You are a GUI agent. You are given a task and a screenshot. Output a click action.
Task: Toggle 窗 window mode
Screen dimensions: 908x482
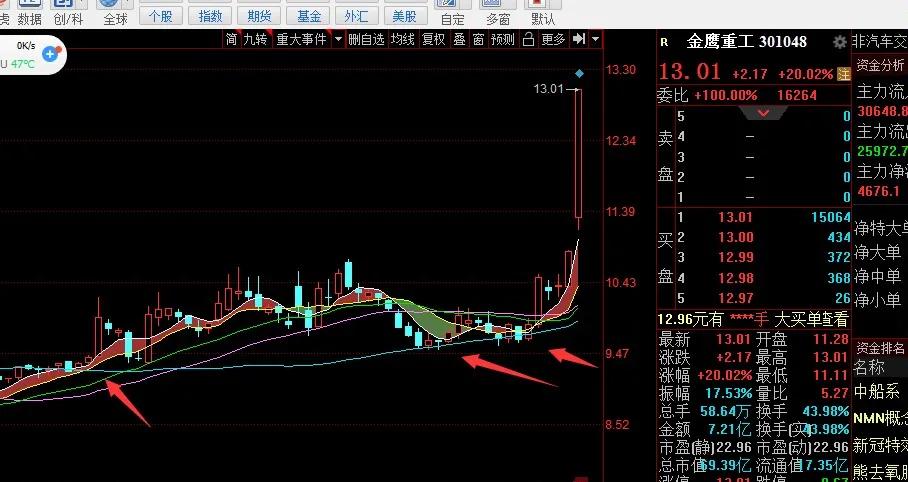[478, 39]
